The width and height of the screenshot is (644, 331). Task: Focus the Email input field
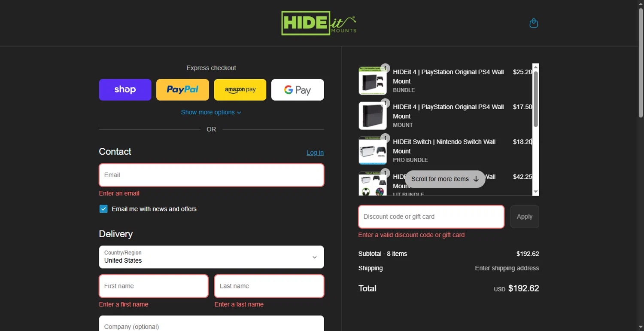211,175
